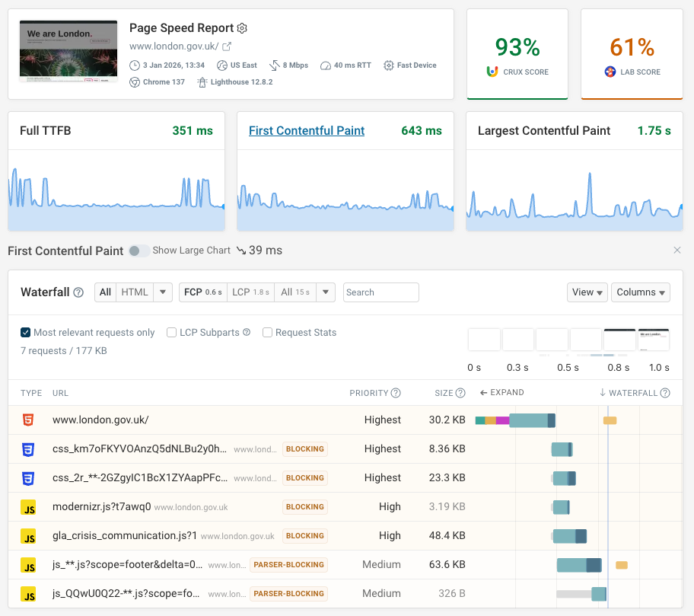This screenshot has width=694, height=616.
Task: Check the Request Stats option
Action: click(267, 333)
